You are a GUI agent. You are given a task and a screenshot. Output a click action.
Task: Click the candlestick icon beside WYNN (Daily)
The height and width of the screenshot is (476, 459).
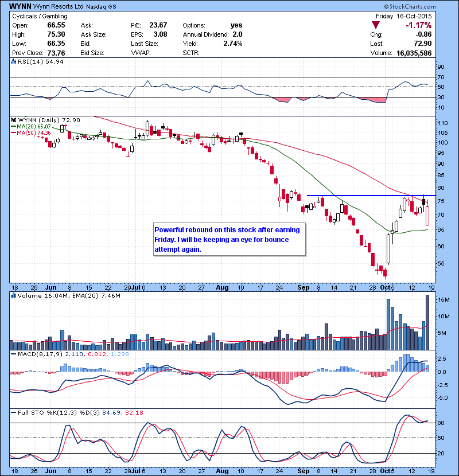[13, 120]
